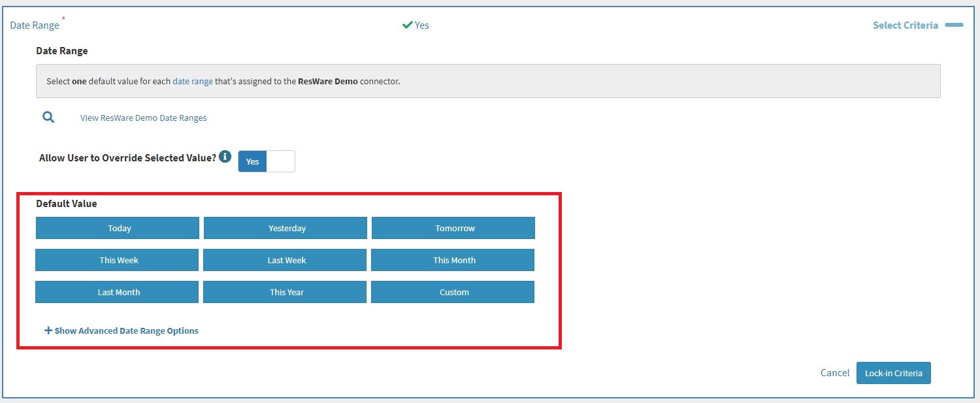The width and height of the screenshot is (980, 403).
Task: Choose Last Week as the date range
Action: [x=285, y=260]
